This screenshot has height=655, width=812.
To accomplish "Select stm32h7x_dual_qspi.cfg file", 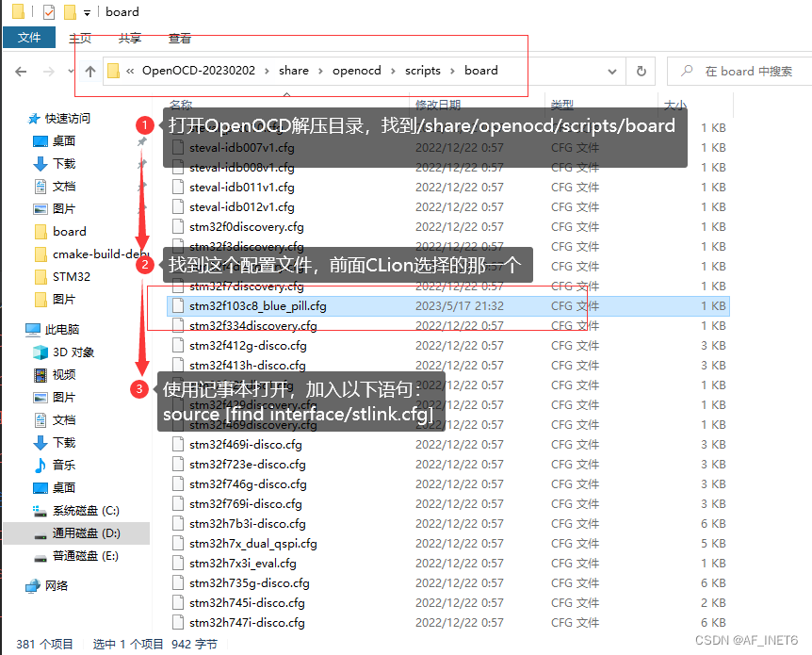I will tap(448, 544).
